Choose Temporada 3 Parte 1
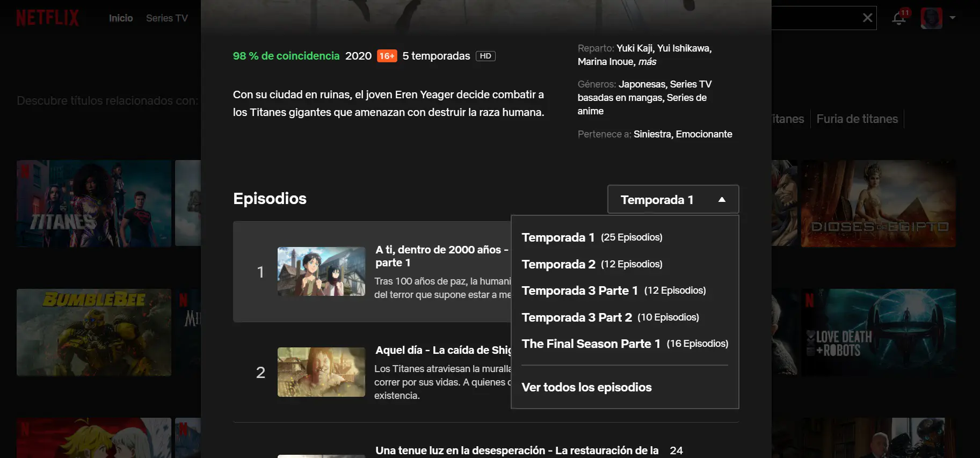This screenshot has width=980, height=458. tap(613, 290)
